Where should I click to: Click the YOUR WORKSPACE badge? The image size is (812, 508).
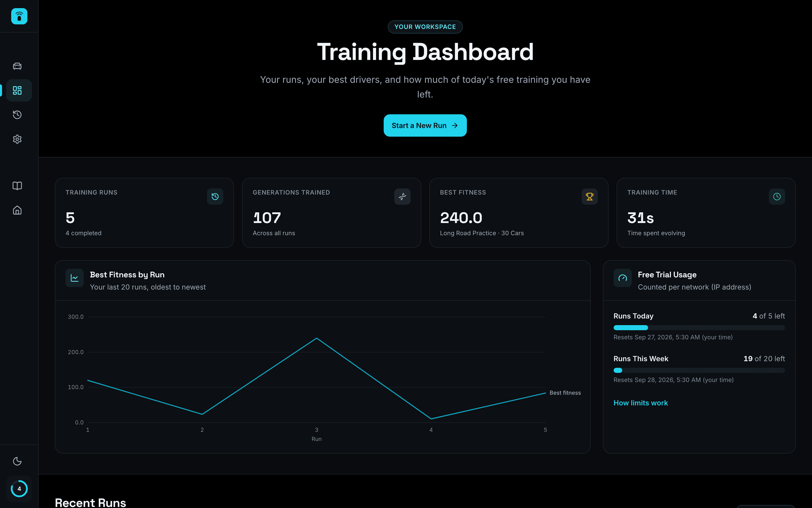click(425, 27)
